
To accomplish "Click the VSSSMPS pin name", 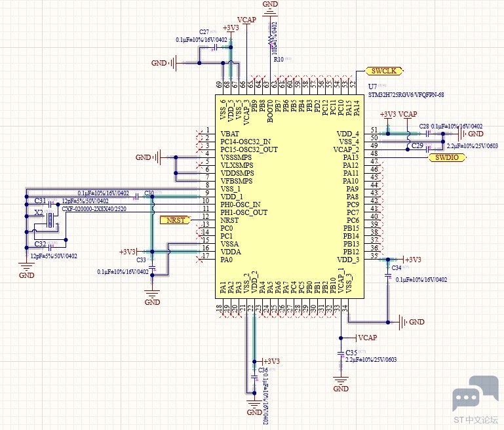I will point(236,157).
